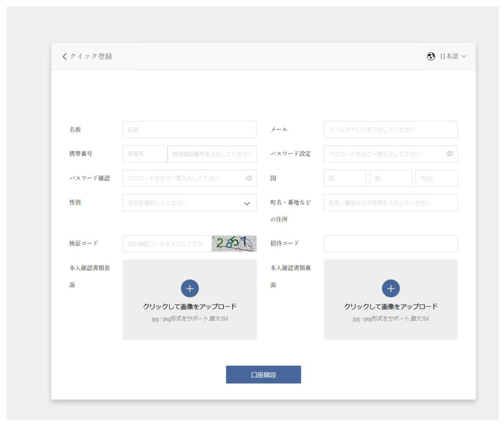Click the 招待コード invitation code field

tap(391, 244)
